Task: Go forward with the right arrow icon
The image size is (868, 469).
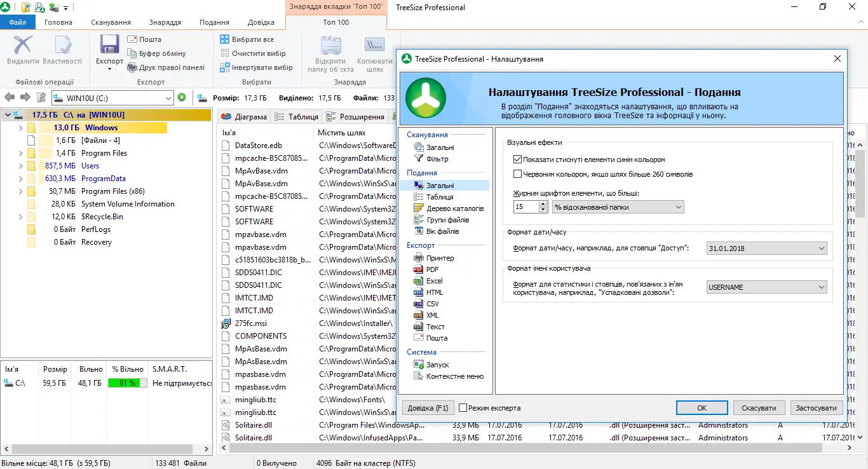Action: pos(25,97)
